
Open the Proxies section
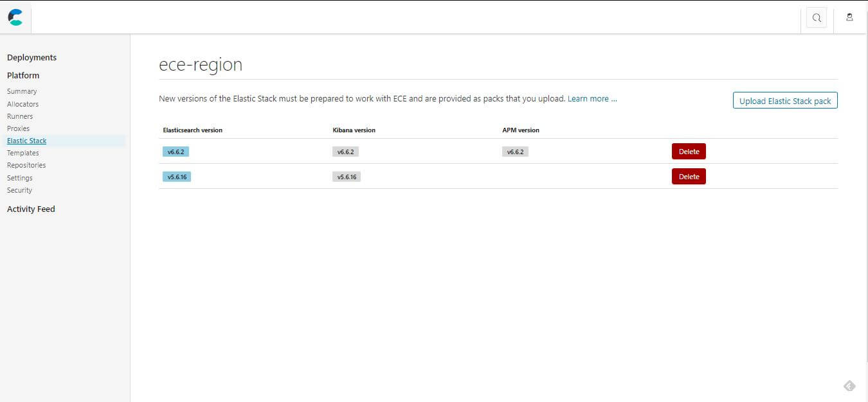(18, 128)
